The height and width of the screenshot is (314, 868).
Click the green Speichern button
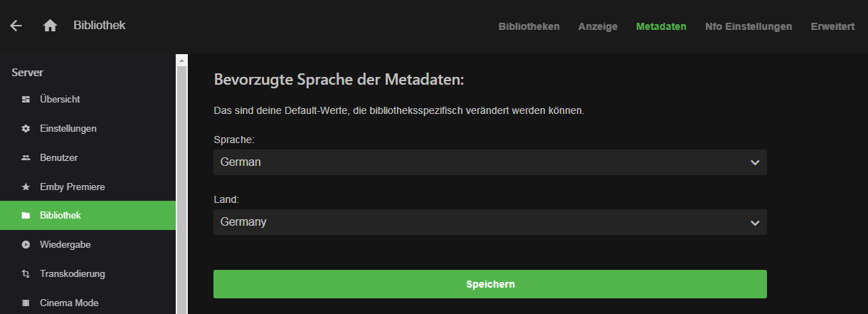click(490, 284)
